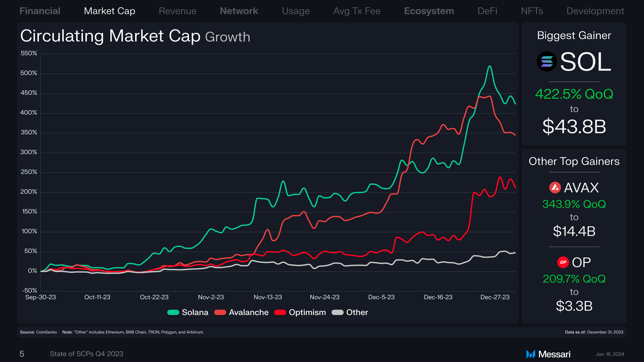Click the 300% y-axis label
Image resolution: width=644 pixels, height=362 pixels.
coord(29,152)
